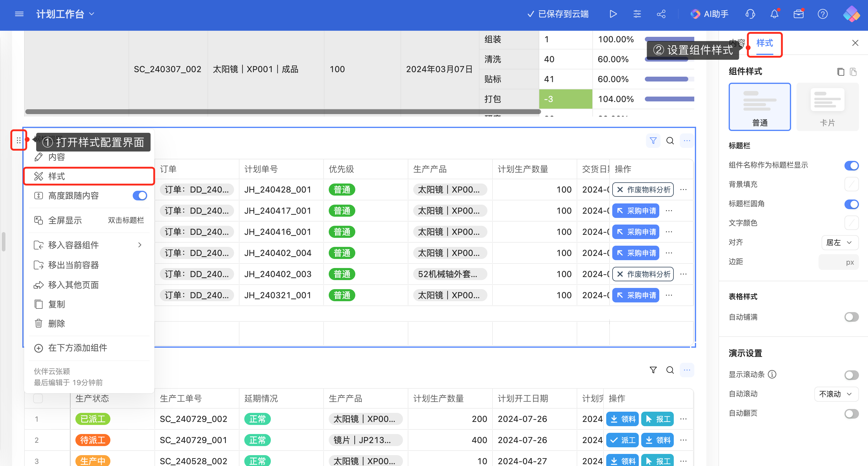Open the colorful app logo avatar
This screenshot has width=868, height=466.
point(851,14)
